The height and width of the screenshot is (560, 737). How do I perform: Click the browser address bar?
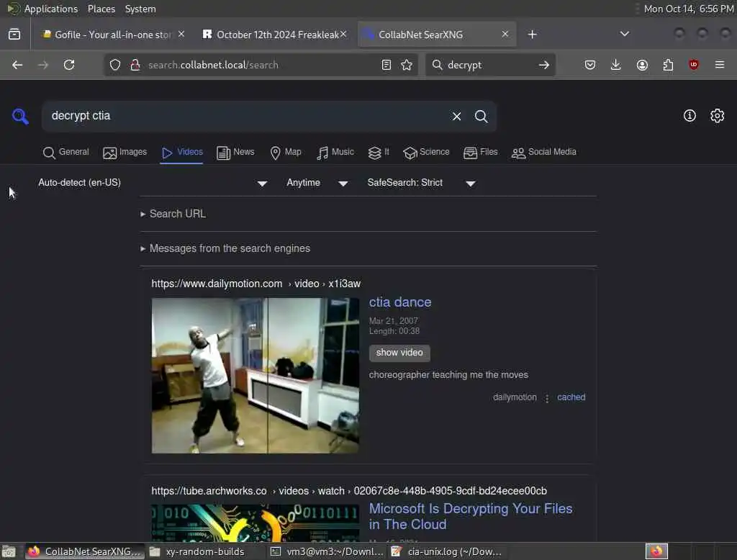pyautogui.click(x=261, y=65)
